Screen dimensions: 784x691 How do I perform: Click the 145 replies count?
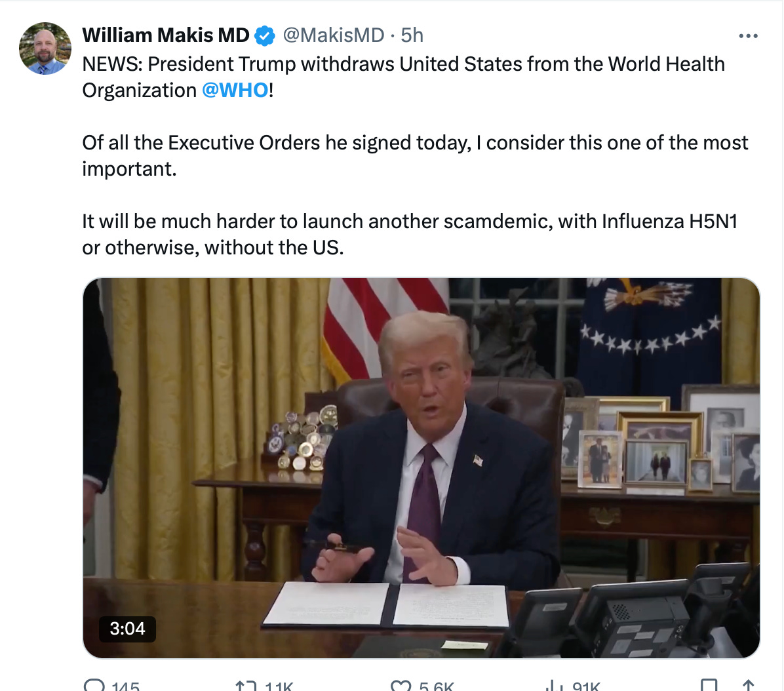tap(125, 686)
